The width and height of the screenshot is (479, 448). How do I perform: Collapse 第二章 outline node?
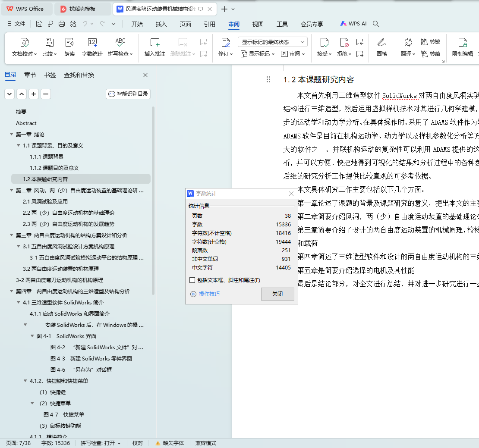(11, 191)
